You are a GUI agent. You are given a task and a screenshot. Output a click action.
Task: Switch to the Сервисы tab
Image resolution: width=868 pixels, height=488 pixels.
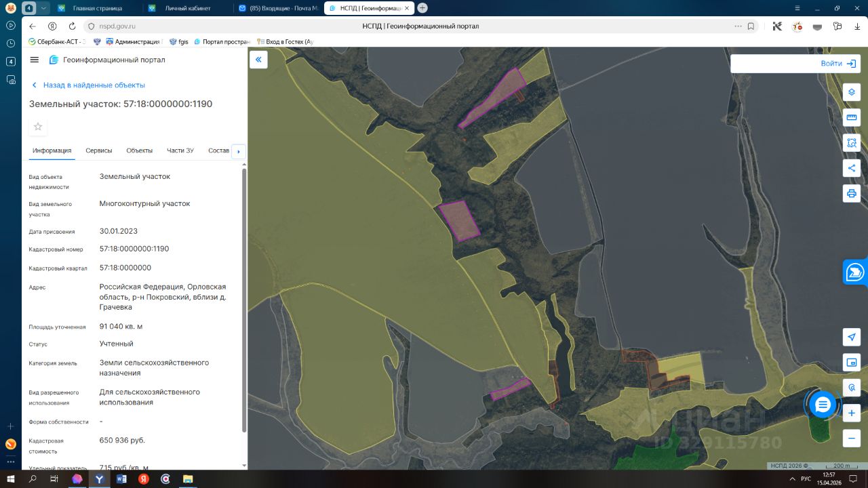tap(99, 150)
